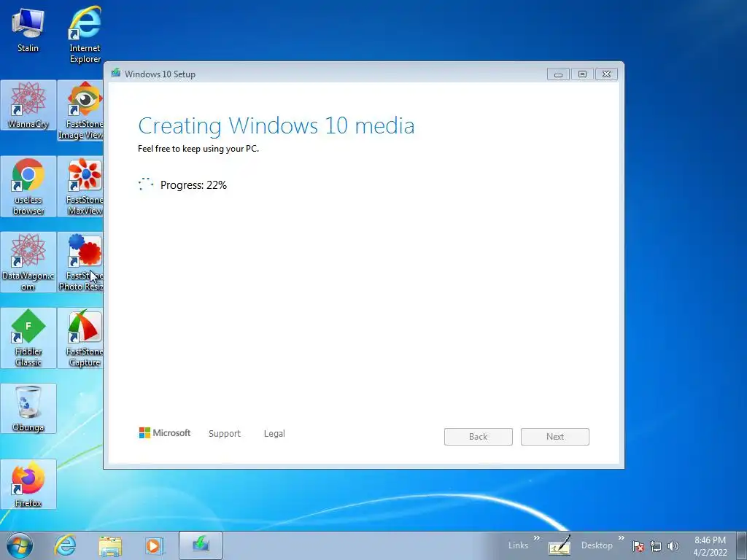Click the Microsoft logo in Setup
This screenshot has width=747, height=560.
tap(165, 433)
